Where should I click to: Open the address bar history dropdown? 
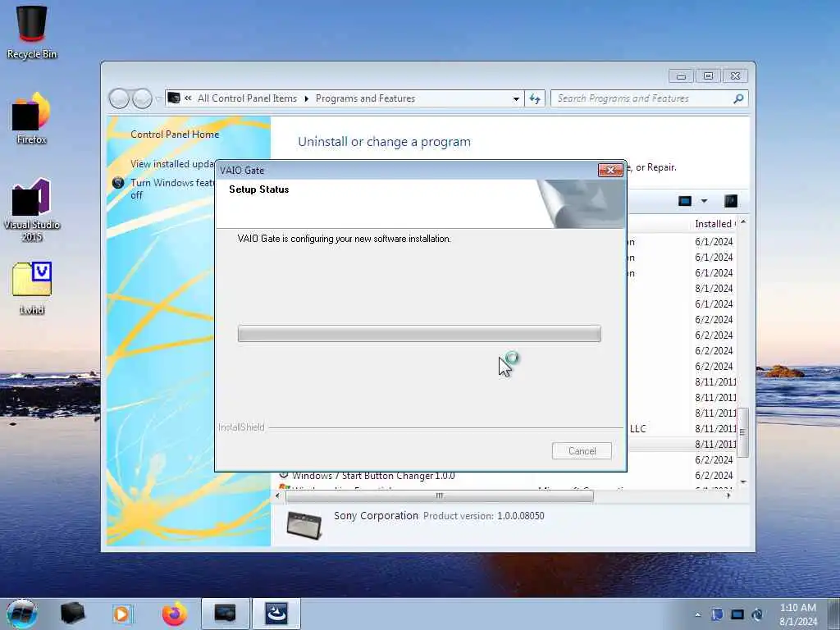pyautogui.click(x=516, y=98)
